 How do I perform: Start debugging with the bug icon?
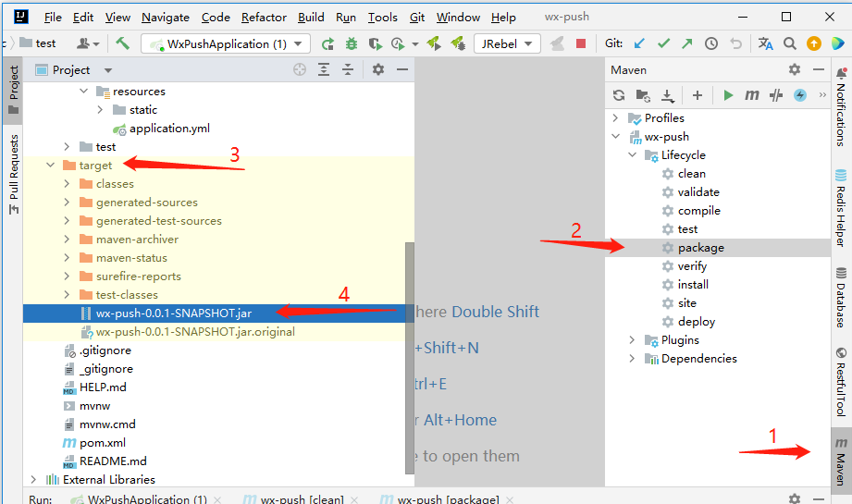point(352,44)
